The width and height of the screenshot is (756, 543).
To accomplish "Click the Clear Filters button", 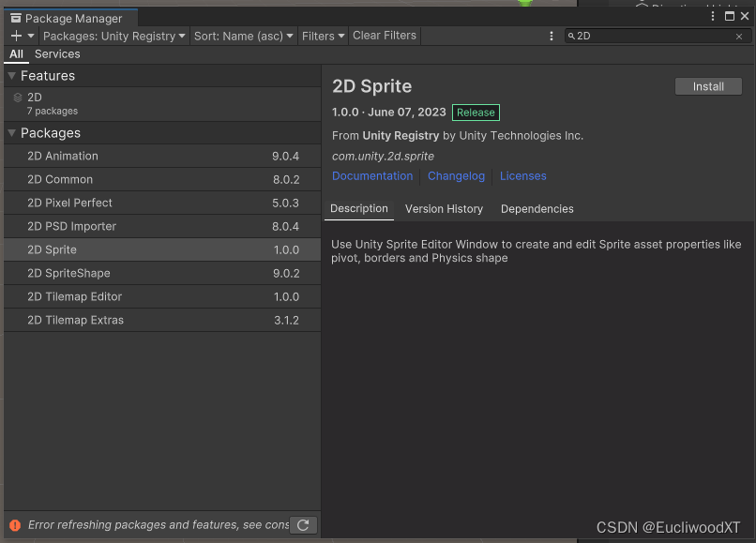I will click(385, 36).
